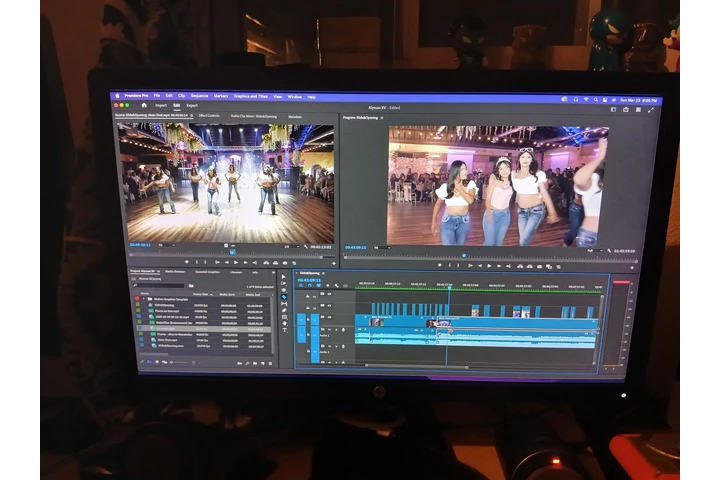
Task: Open Workspaces icon at top right
Action: coord(613,109)
